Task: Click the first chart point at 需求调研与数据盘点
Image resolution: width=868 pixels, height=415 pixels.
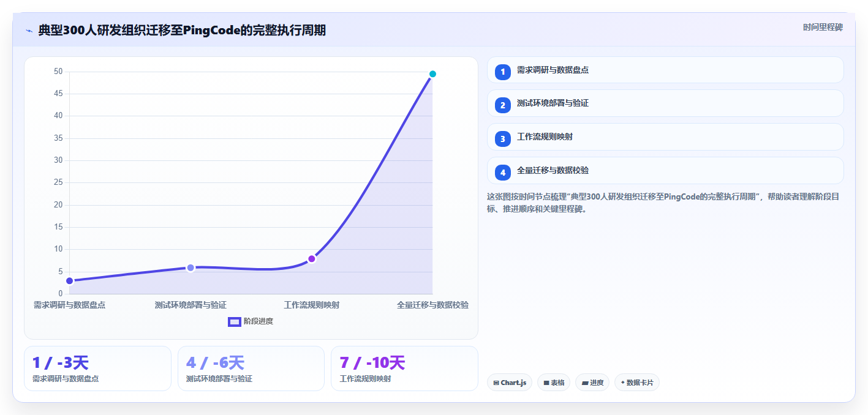Action: point(69,281)
